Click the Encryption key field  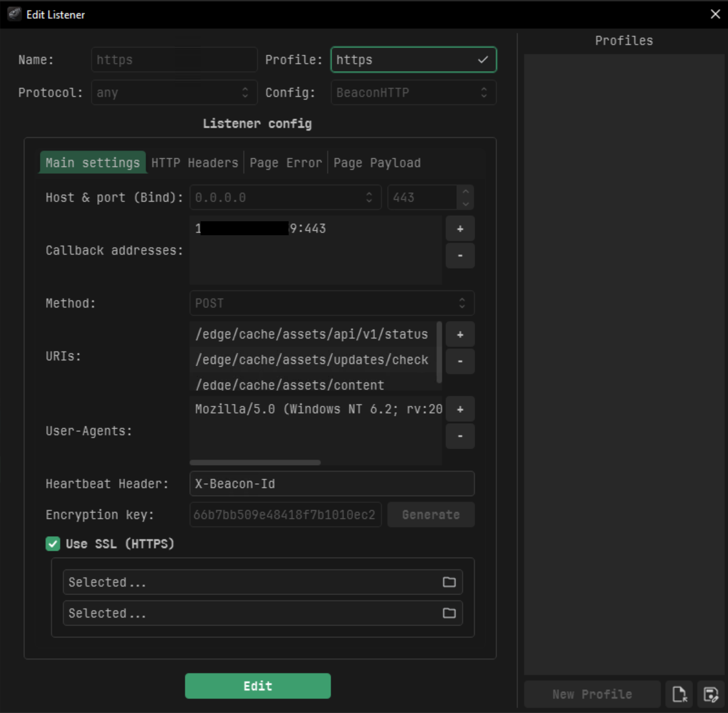tap(285, 515)
